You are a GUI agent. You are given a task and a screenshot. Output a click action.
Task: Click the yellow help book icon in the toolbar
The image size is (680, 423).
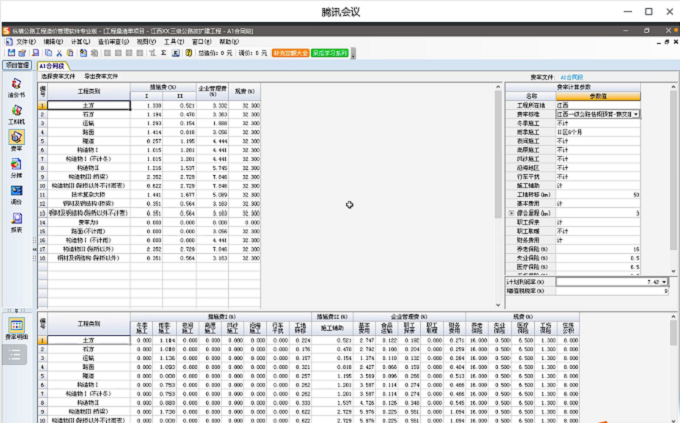pos(189,53)
